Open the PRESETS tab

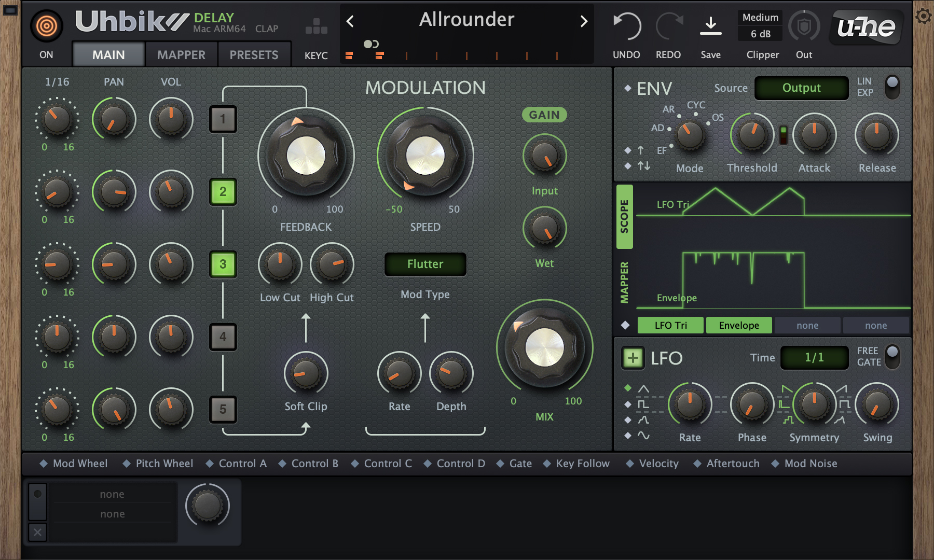[254, 54]
